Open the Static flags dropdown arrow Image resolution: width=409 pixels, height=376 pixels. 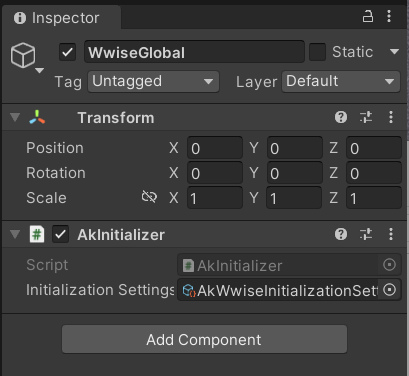tap(394, 52)
